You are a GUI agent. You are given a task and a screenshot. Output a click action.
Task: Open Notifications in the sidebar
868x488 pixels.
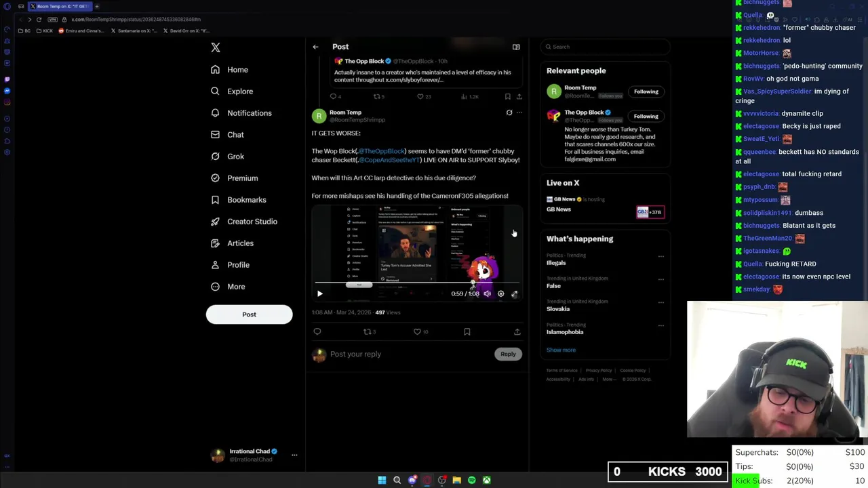pyautogui.click(x=241, y=113)
